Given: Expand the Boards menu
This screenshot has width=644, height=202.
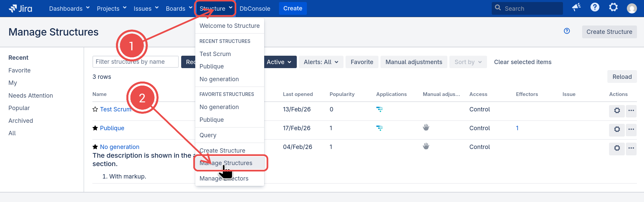Looking at the screenshot, I should [179, 8].
